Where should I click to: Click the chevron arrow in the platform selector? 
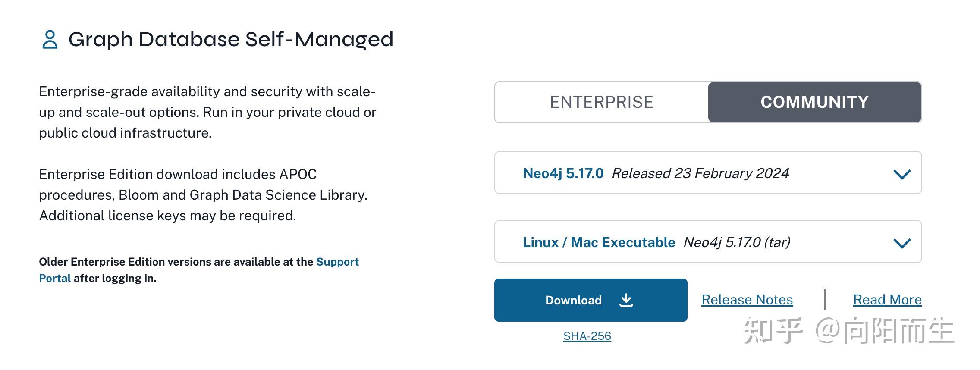click(901, 243)
